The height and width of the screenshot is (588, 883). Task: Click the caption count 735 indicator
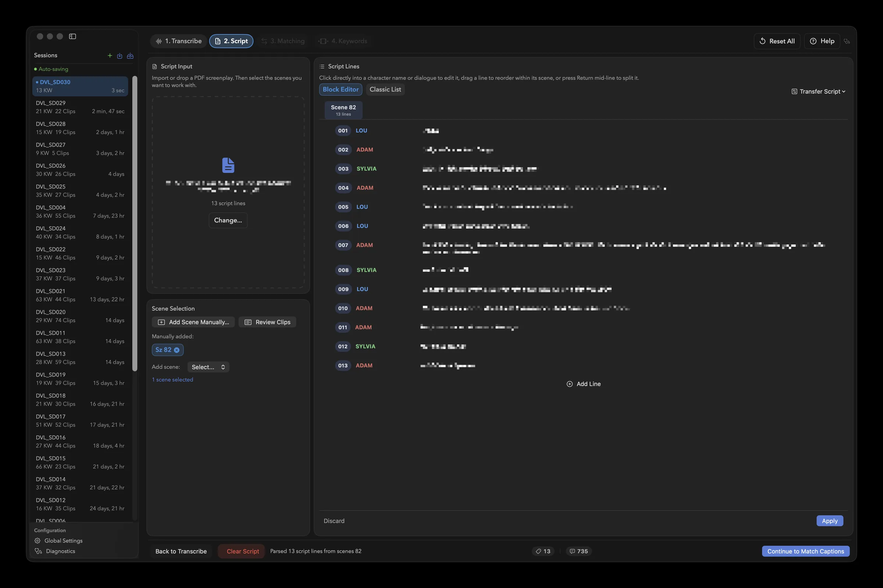(x=578, y=551)
